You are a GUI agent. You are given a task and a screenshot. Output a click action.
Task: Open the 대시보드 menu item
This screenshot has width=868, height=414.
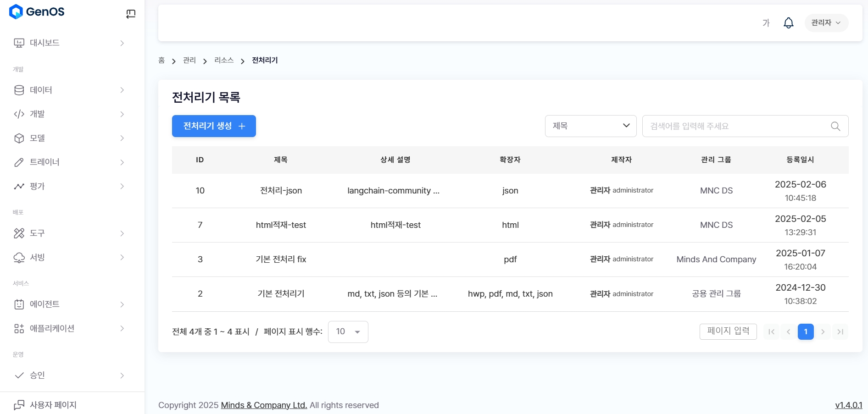click(x=69, y=43)
